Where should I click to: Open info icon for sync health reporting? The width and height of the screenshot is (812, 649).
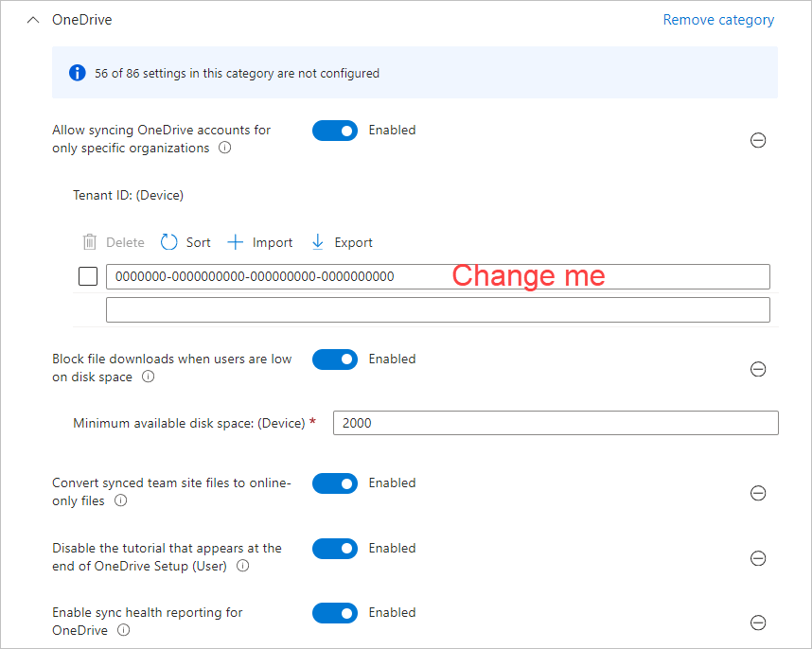pyautogui.click(x=124, y=630)
